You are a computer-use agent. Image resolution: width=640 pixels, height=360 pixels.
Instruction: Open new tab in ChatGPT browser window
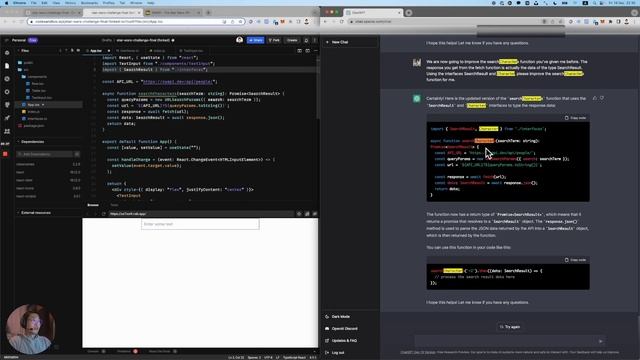(x=409, y=13)
